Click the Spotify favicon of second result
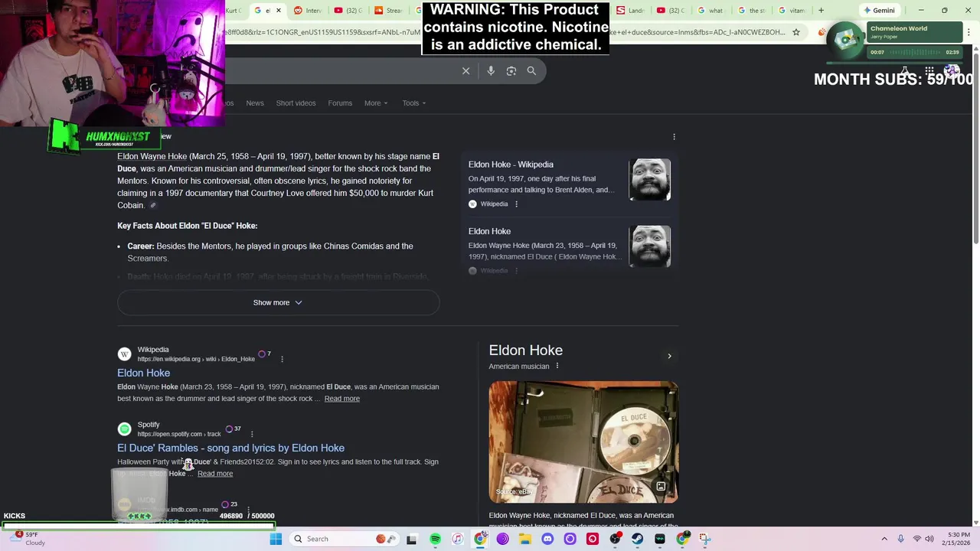This screenshot has height=551, width=980. (x=124, y=429)
